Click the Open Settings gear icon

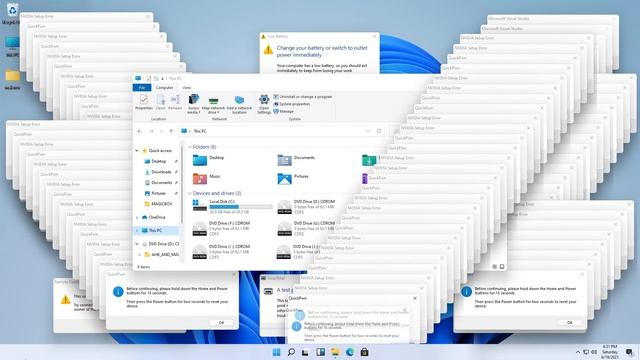click(264, 99)
